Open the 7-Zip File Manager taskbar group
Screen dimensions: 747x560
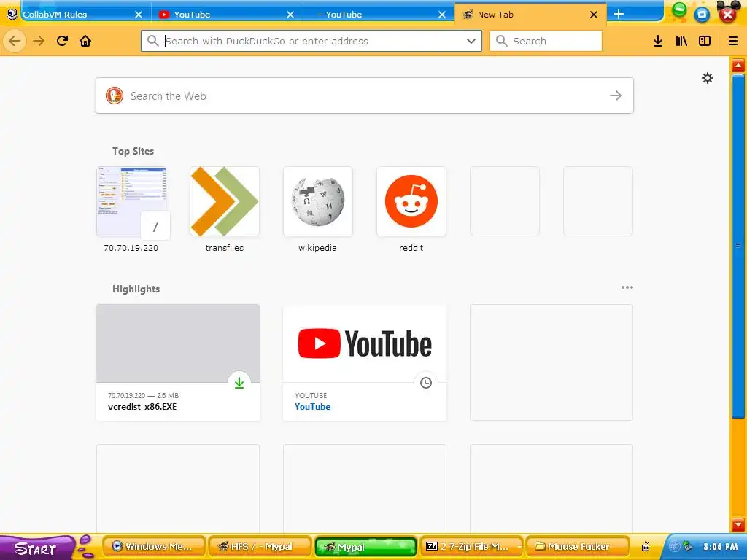pos(471,547)
